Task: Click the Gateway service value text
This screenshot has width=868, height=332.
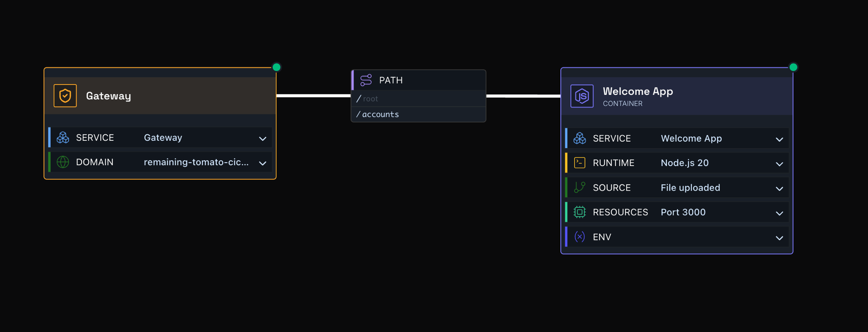Action: [x=163, y=138]
